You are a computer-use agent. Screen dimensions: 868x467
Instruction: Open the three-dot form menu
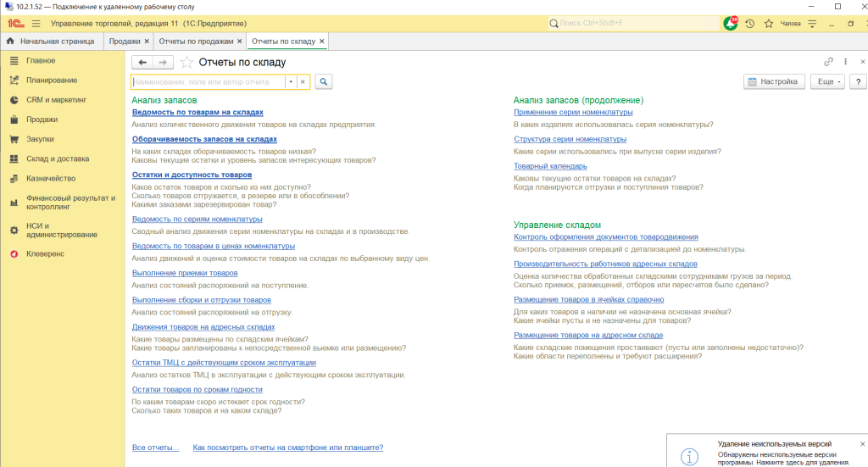tap(845, 62)
